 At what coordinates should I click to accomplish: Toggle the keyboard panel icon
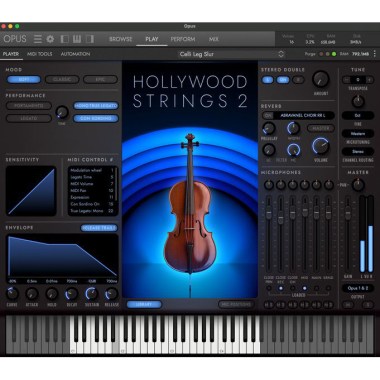tap(77, 39)
